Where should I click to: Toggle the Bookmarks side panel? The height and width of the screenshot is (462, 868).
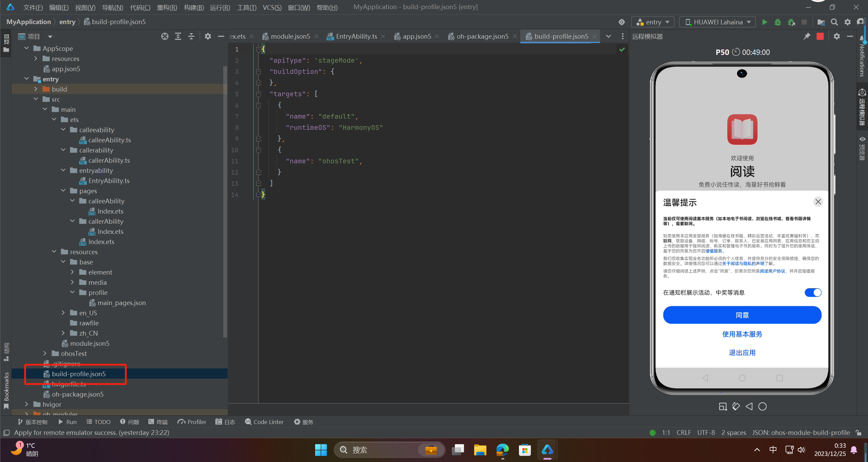pyautogui.click(x=6, y=390)
